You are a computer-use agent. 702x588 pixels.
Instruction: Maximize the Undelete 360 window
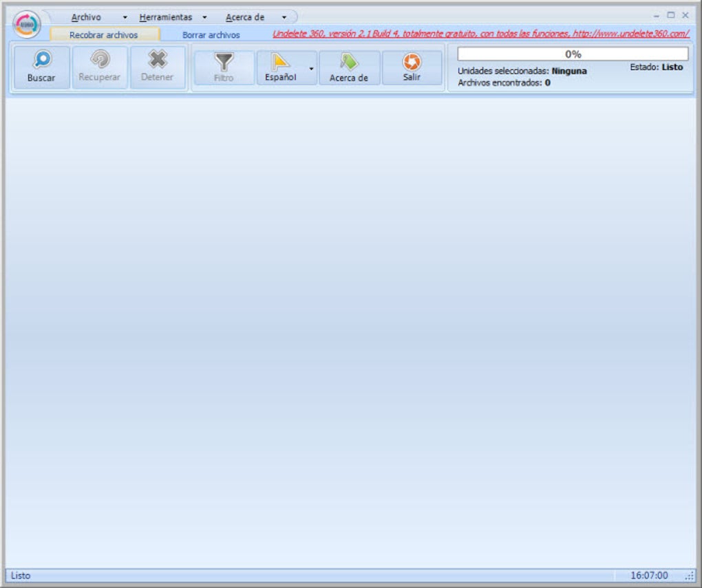click(670, 15)
